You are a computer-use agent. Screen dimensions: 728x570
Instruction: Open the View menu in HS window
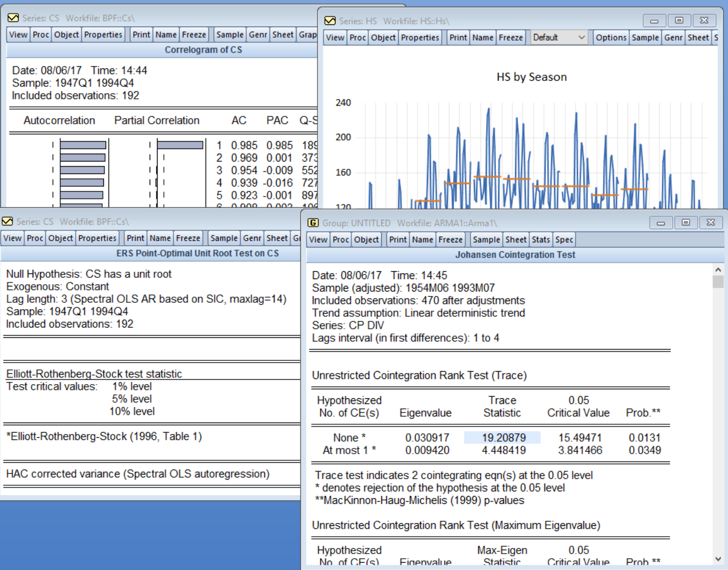(x=335, y=37)
